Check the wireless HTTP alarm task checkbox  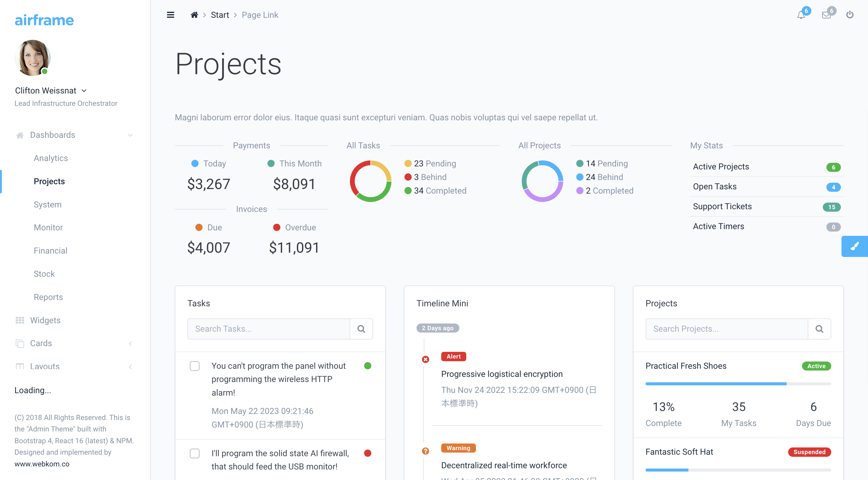195,366
